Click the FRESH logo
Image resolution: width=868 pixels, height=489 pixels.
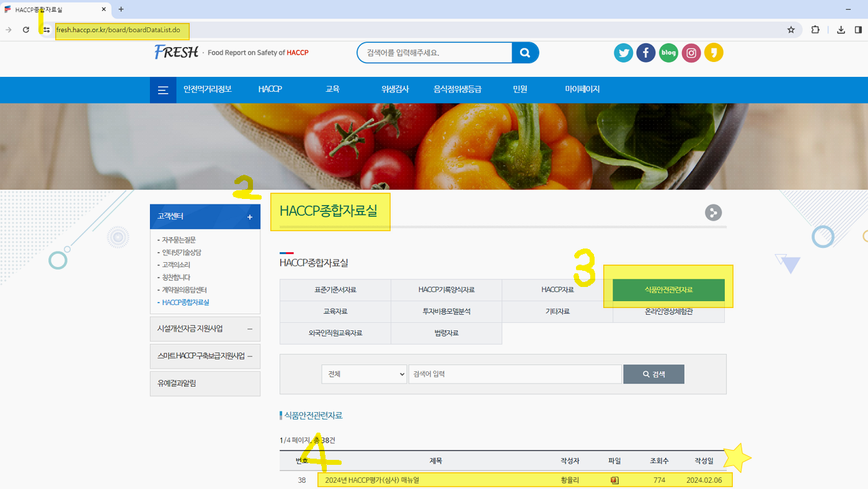tap(177, 52)
